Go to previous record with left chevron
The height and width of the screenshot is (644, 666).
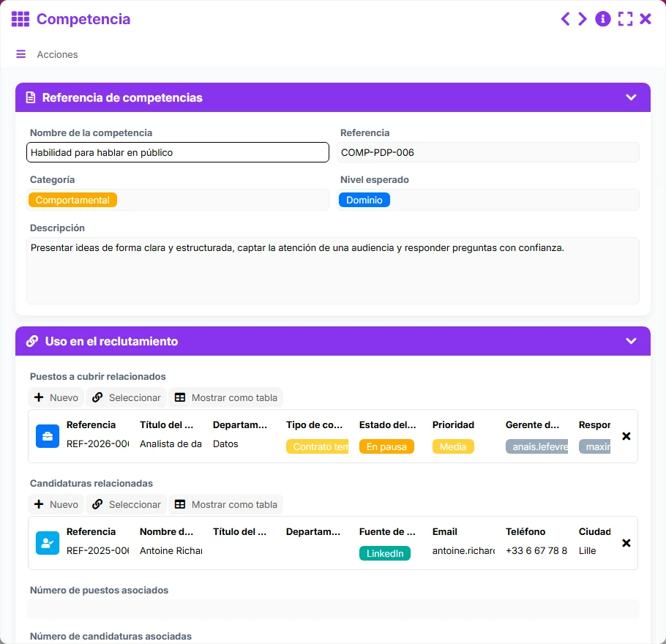pyautogui.click(x=565, y=19)
